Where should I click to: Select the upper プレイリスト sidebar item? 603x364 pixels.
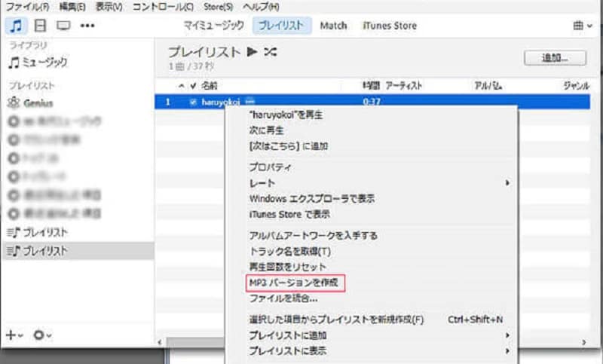pyautogui.click(x=38, y=233)
